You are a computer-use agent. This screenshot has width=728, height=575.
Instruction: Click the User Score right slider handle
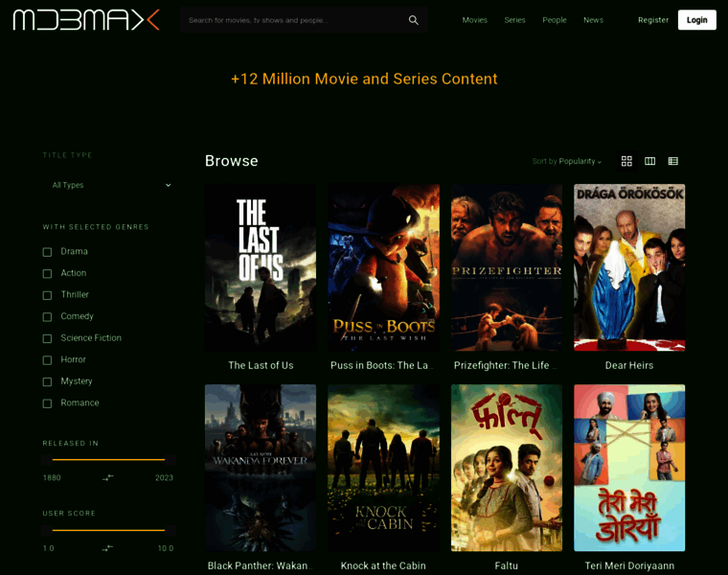171,530
